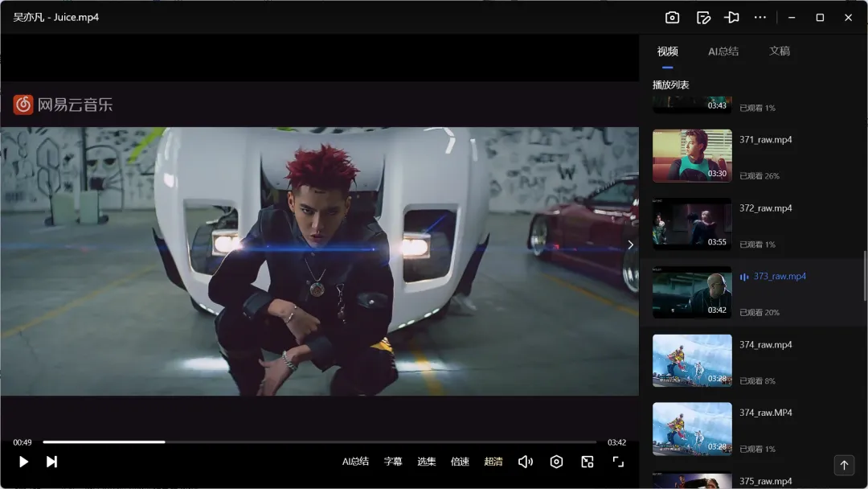Switch to the 视频 tab

668,51
